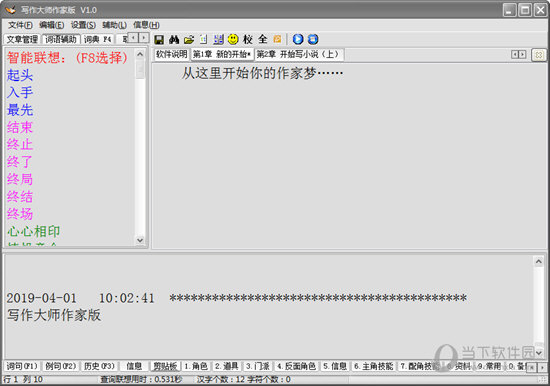The width and height of the screenshot is (550, 386).
Task: Select the 例句(F2) bottom tab
Action: click(60, 366)
